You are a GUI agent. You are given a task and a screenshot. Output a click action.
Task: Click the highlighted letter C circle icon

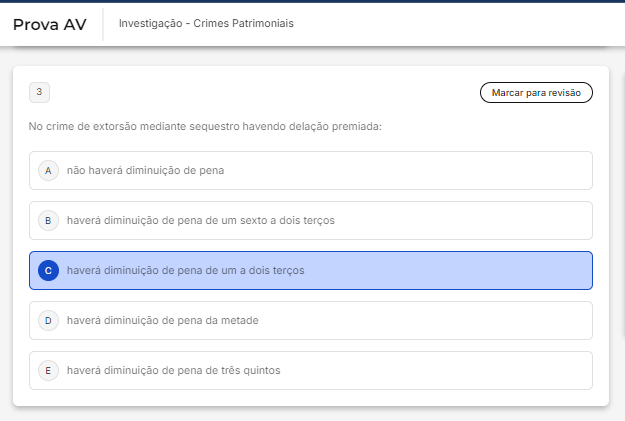tap(47, 270)
